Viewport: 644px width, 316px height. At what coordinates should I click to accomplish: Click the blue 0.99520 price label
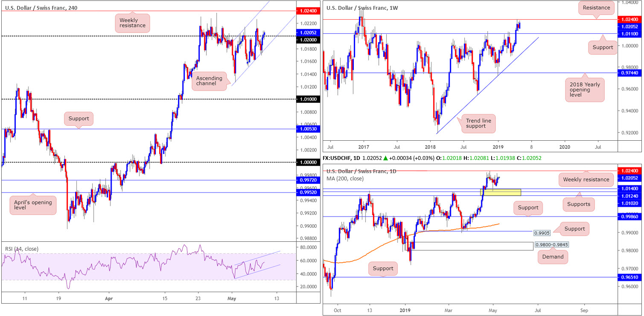coord(307,192)
